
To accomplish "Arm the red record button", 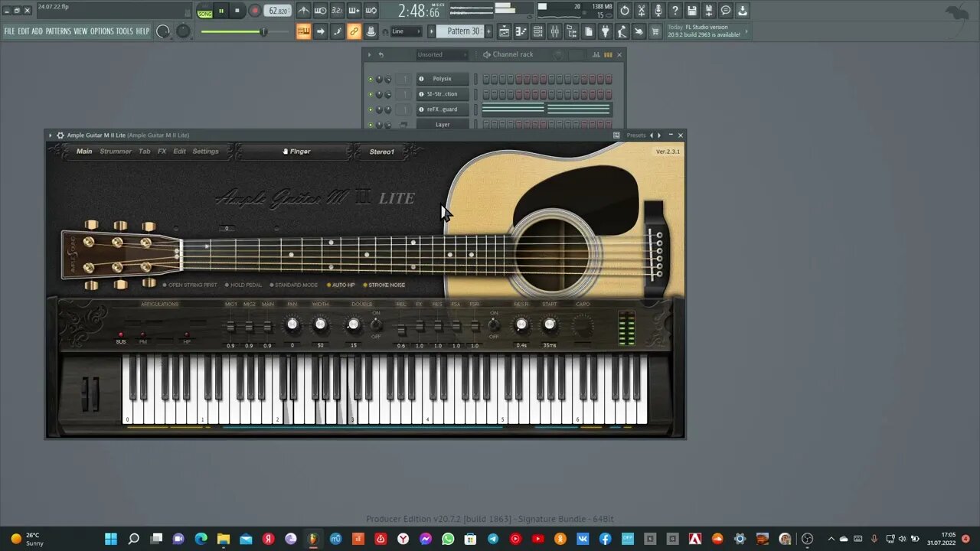I will (x=254, y=11).
